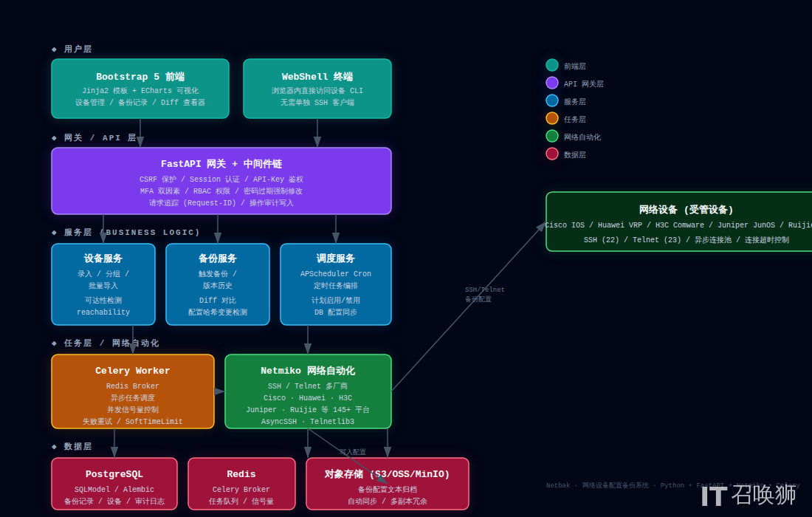Click the purple API 网关层 legend circle
The image size is (812, 517).
[552, 83]
